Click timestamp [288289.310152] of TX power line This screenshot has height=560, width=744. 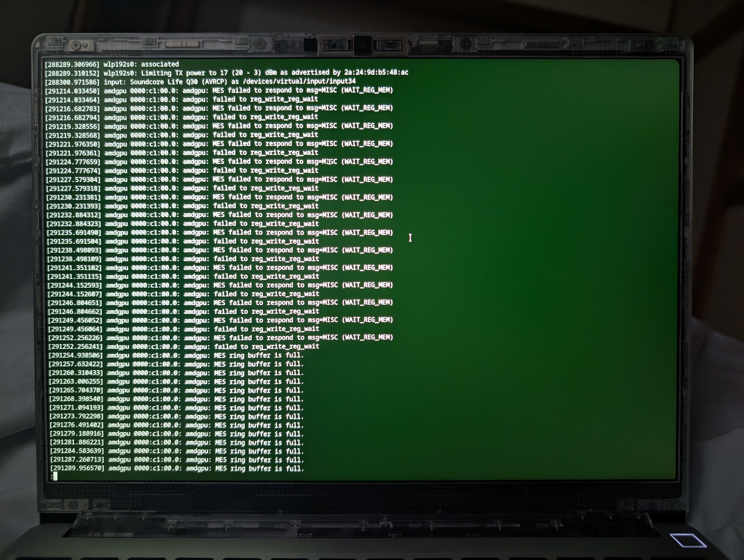point(72,73)
